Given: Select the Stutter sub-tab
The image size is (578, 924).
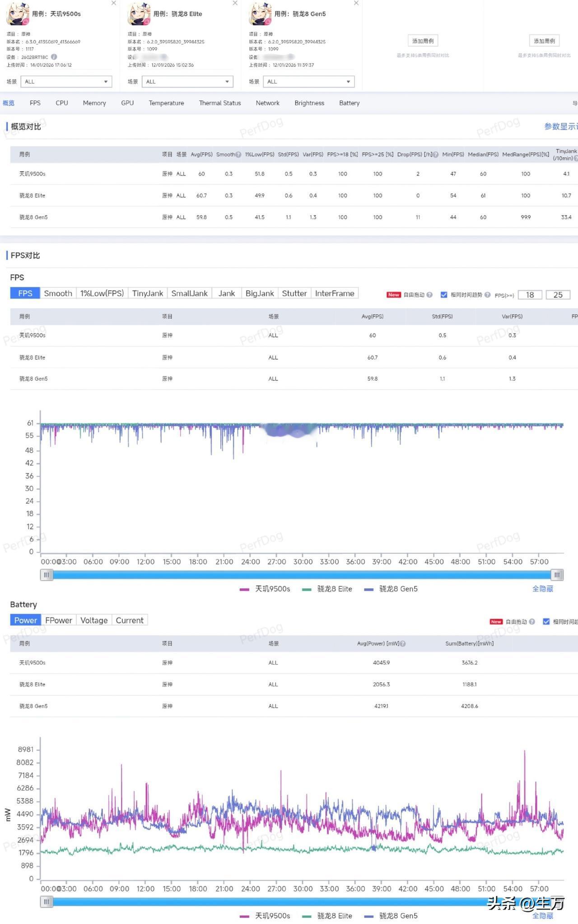Looking at the screenshot, I should pos(294,293).
